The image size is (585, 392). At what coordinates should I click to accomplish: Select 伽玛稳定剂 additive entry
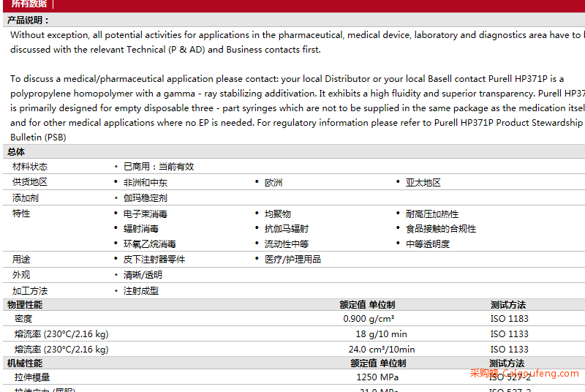tap(145, 198)
